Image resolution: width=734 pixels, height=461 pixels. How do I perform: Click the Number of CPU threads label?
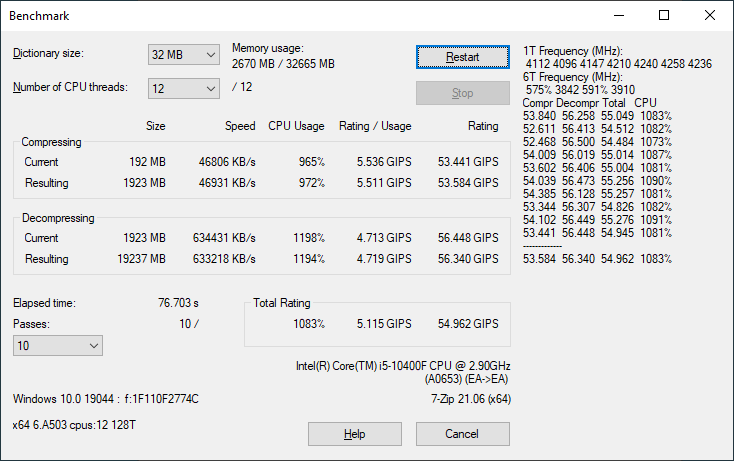click(70, 87)
